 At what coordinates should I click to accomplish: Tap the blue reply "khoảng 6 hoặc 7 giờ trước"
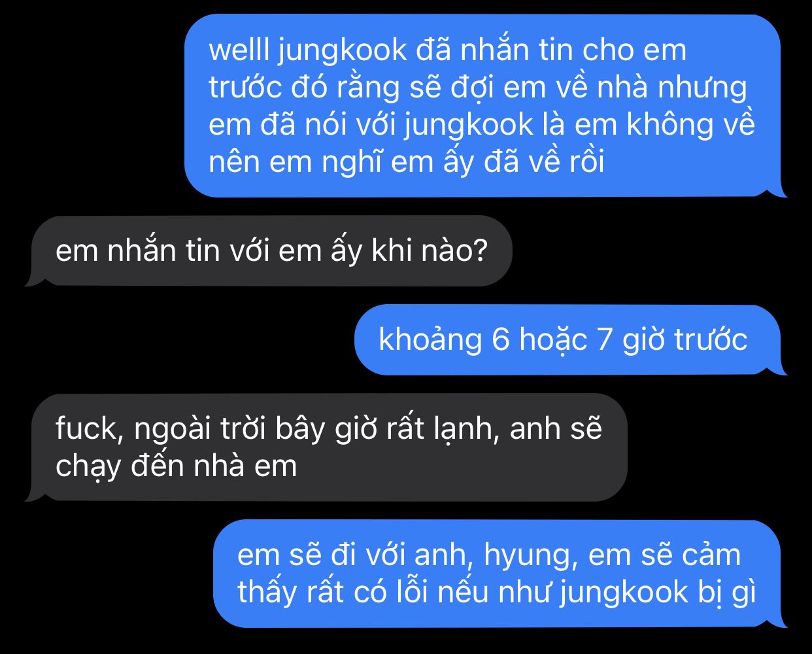[x=570, y=340]
